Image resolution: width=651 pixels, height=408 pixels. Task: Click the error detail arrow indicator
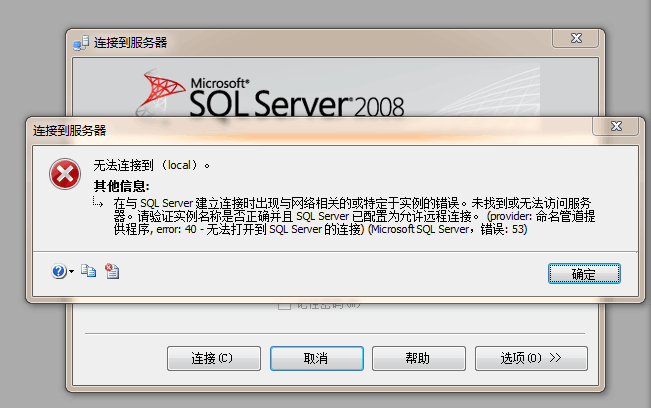click(x=98, y=202)
